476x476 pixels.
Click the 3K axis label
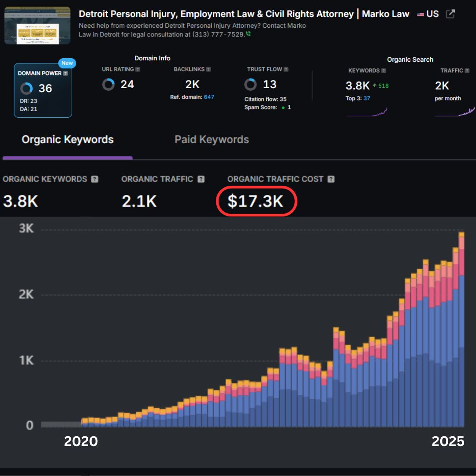click(26, 228)
